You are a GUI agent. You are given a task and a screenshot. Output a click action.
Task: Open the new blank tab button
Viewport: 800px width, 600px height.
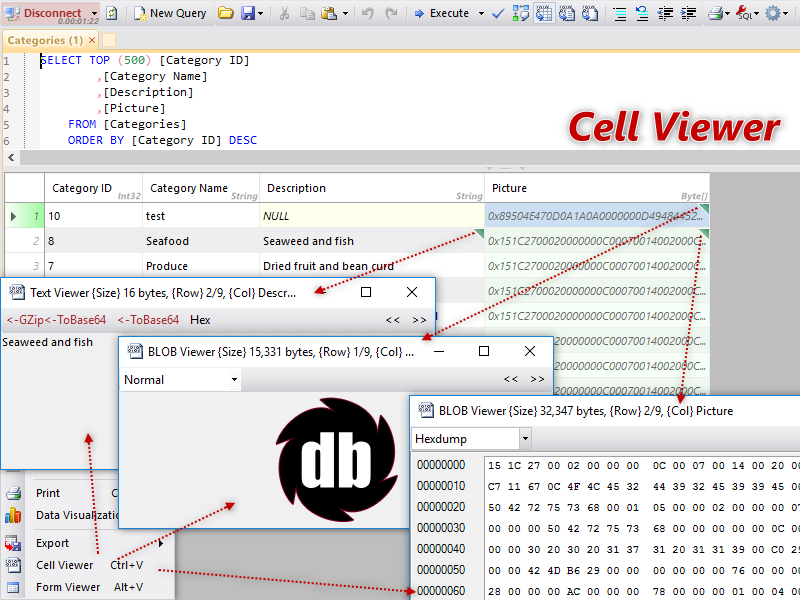pos(109,40)
